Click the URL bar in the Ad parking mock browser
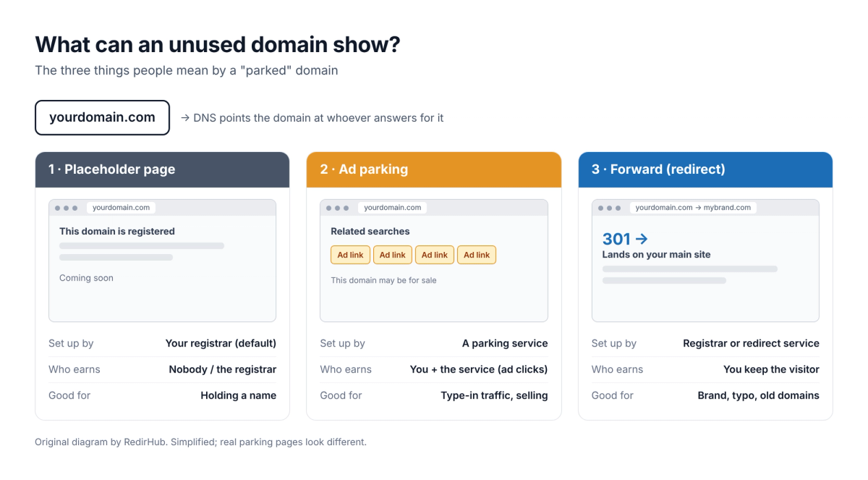Viewport: 868px width, 480px height. click(393, 208)
